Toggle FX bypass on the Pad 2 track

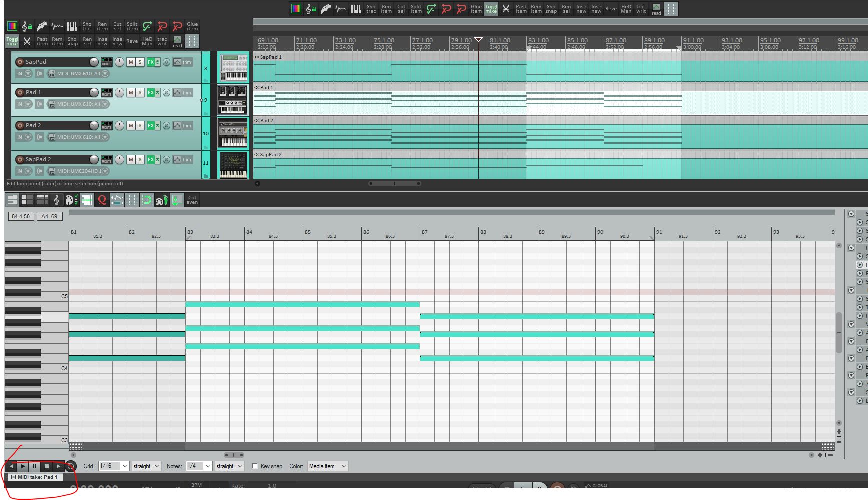click(157, 125)
